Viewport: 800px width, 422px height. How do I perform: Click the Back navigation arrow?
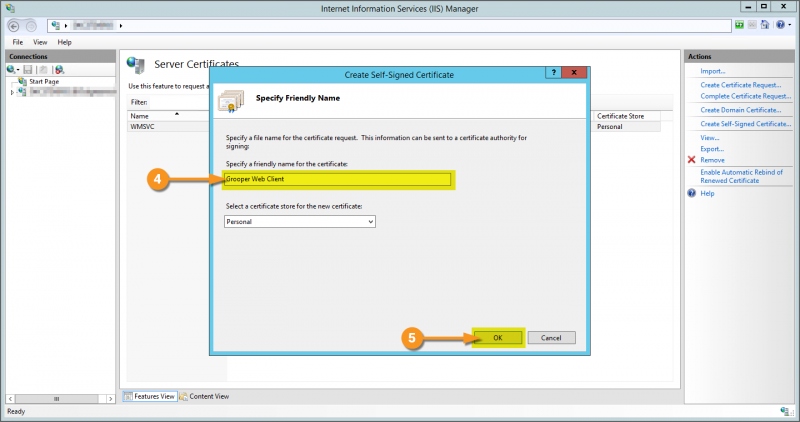tap(14, 26)
